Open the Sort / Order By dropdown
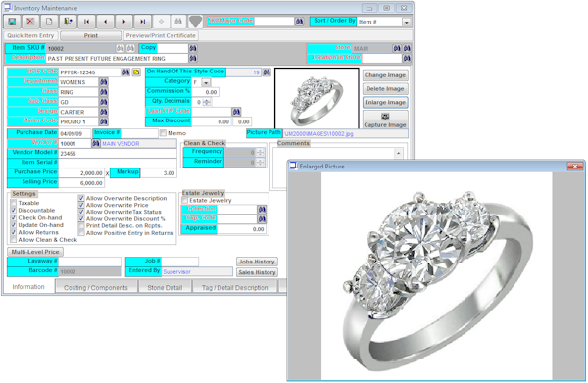This screenshot has height=383, width=588. click(x=406, y=23)
